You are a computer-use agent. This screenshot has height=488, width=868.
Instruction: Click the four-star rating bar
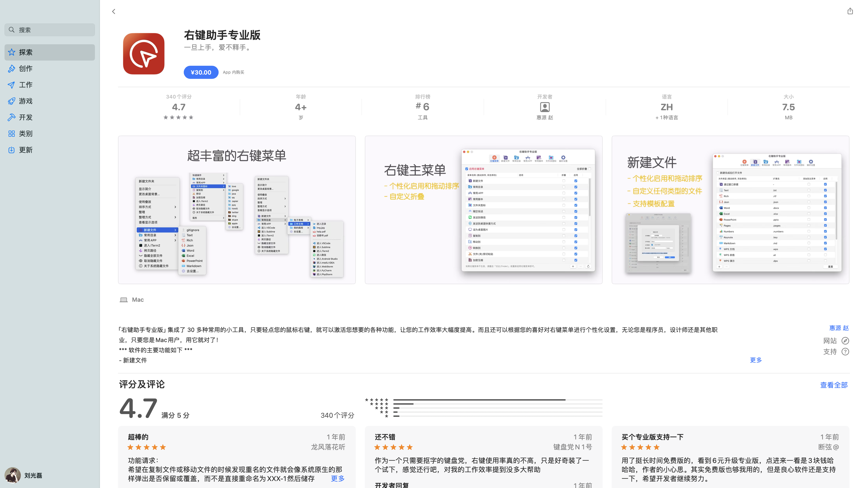(x=498, y=404)
